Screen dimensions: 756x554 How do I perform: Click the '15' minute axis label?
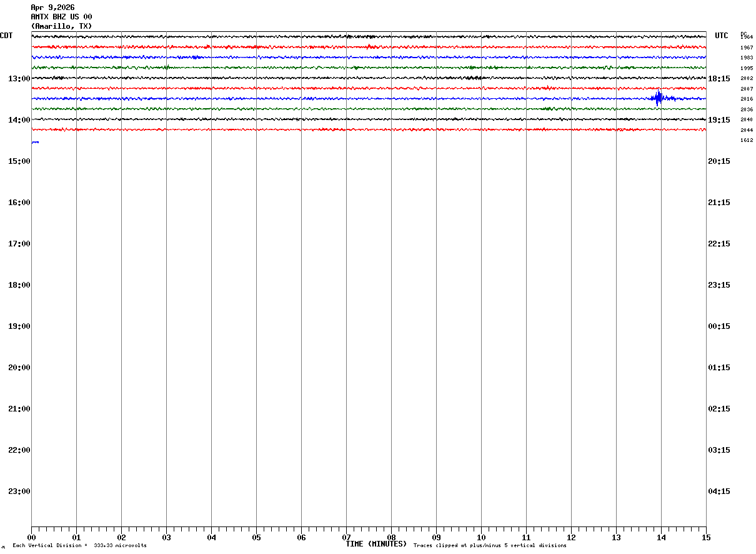(x=706, y=538)
